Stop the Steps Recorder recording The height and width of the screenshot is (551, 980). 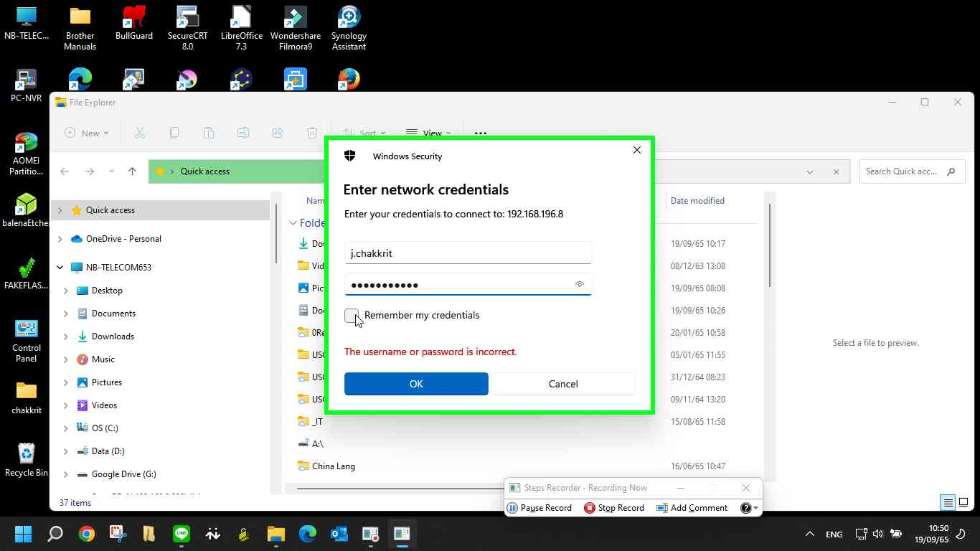pos(614,508)
